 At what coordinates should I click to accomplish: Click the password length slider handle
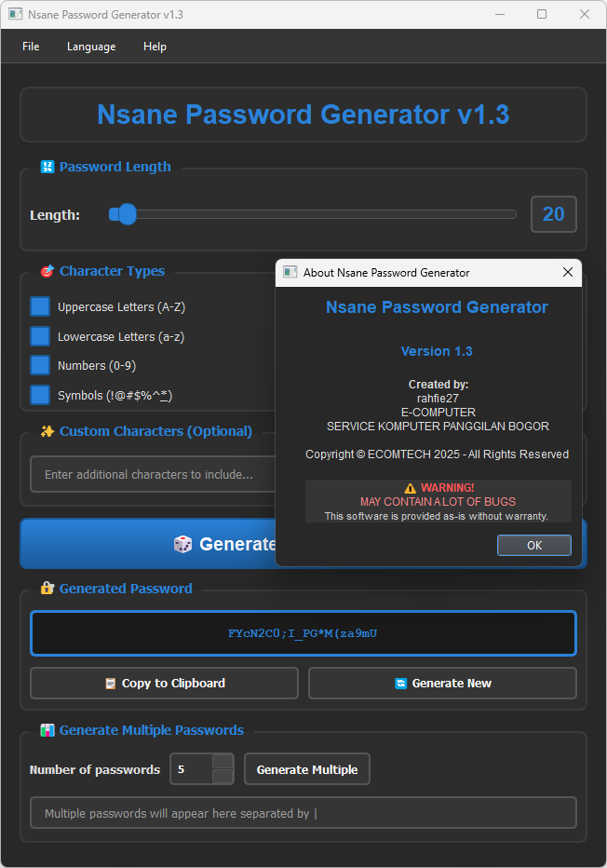coord(127,214)
